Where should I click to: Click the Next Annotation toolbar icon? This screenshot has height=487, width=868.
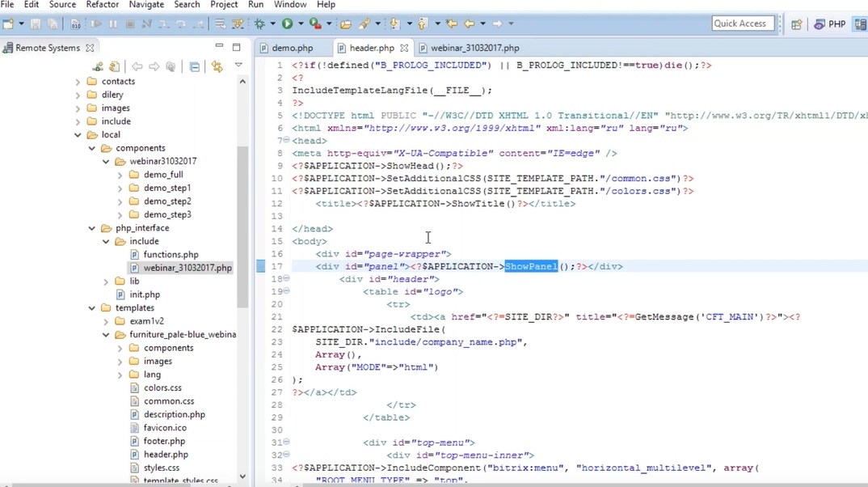click(394, 23)
